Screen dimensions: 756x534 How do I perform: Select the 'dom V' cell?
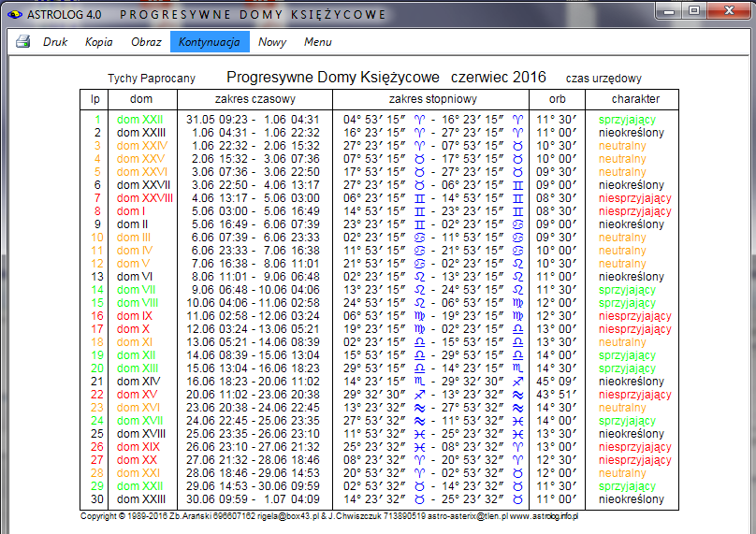click(133, 264)
